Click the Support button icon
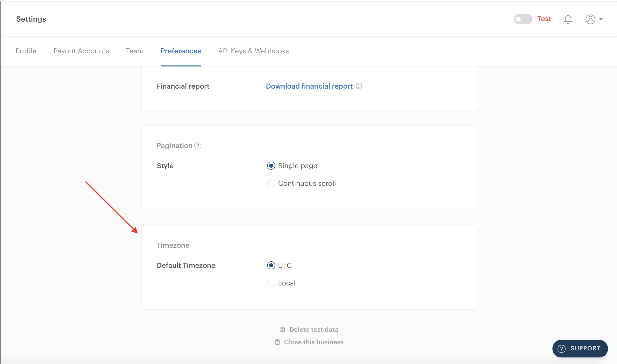 562,348
